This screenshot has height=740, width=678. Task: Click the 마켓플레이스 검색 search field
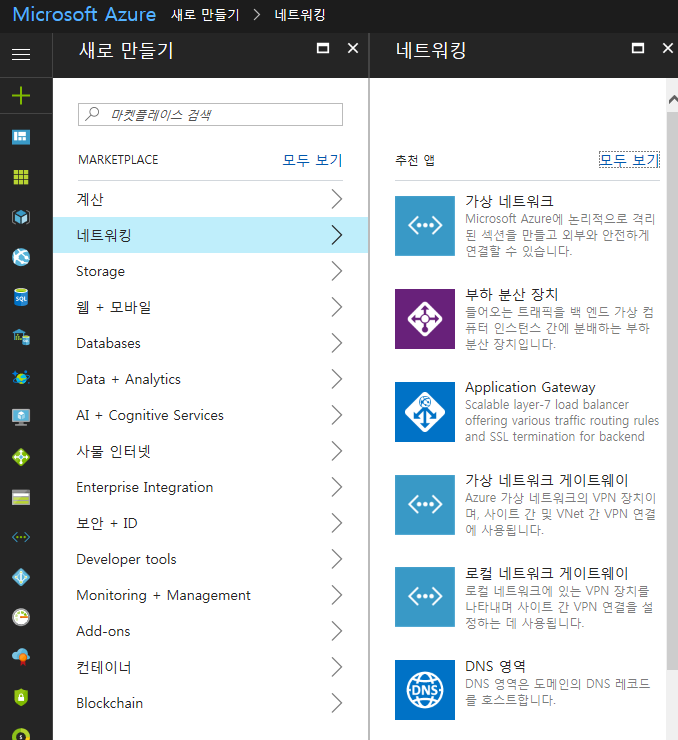pyautogui.click(x=210, y=115)
